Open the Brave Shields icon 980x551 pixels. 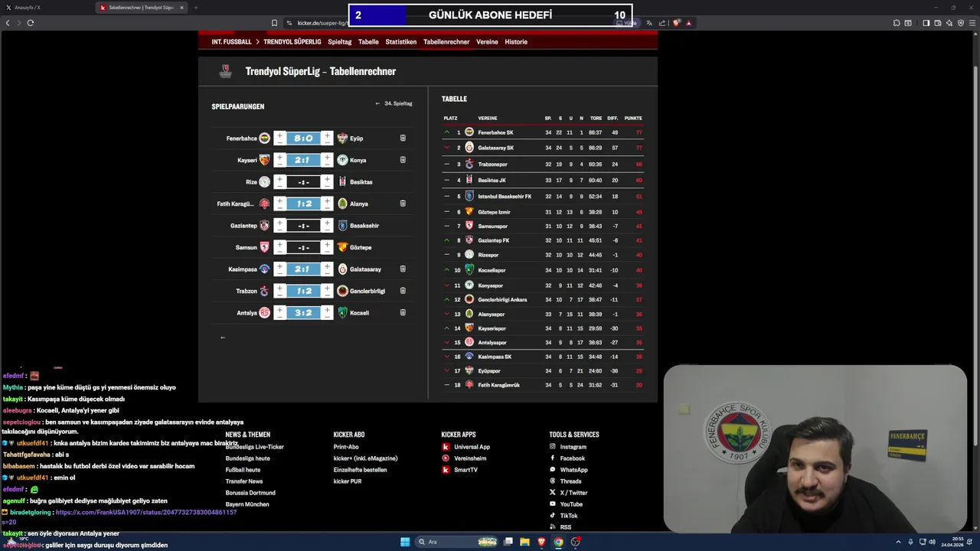[x=676, y=23]
